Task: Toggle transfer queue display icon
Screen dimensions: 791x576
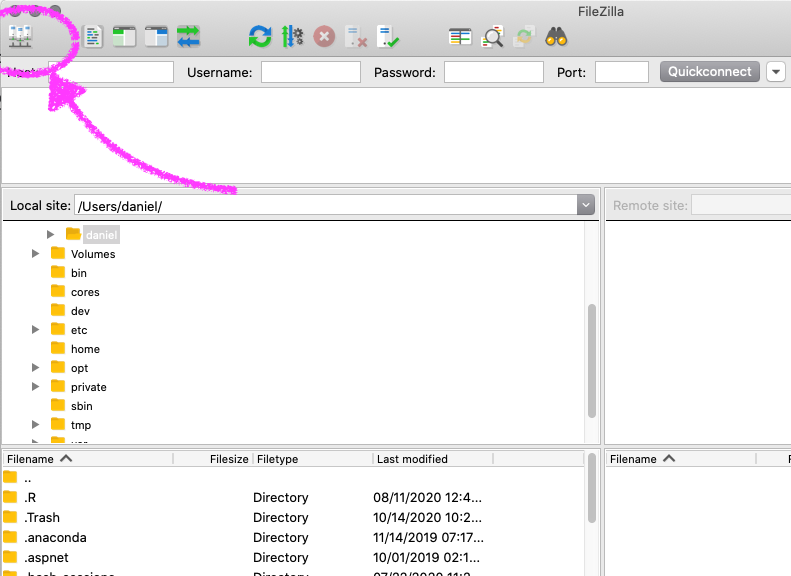Action: coord(189,37)
